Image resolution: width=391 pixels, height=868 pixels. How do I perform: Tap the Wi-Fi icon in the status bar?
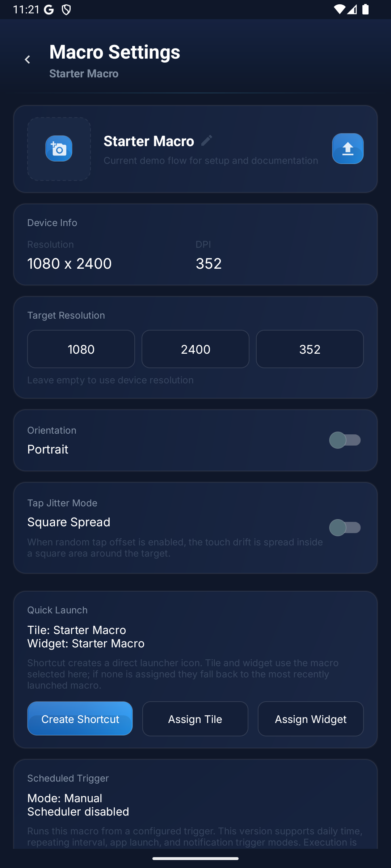click(340, 10)
